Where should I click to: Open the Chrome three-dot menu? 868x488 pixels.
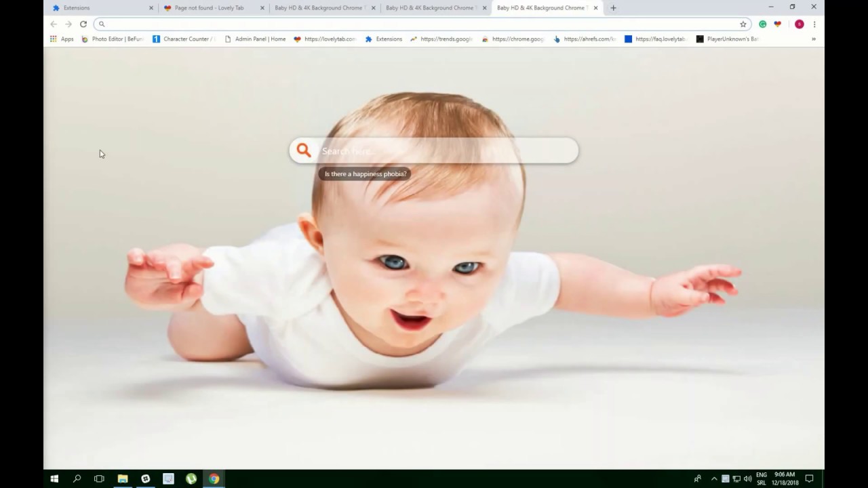(814, 24)
